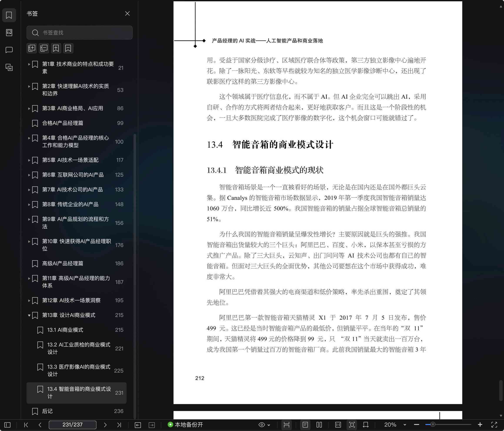This screenshot has width=504, height=431.
Task: Close the 书签 bookmark panel
Action: (x=127, y=14)
